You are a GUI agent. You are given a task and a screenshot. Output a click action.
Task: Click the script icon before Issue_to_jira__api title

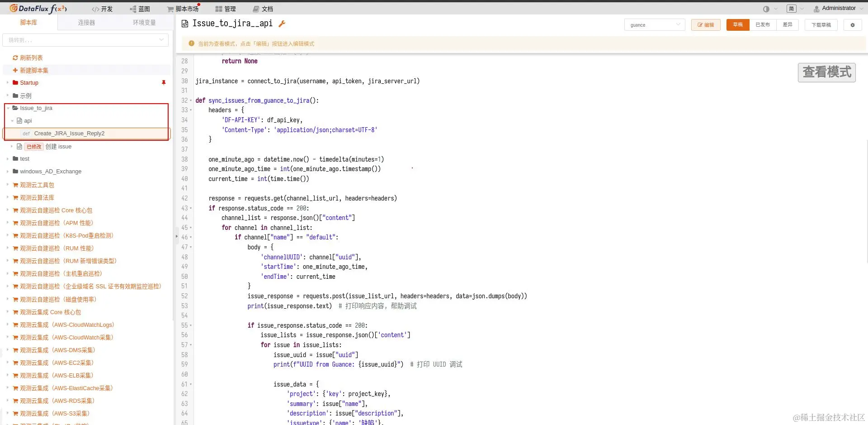[x=185, y=24]
